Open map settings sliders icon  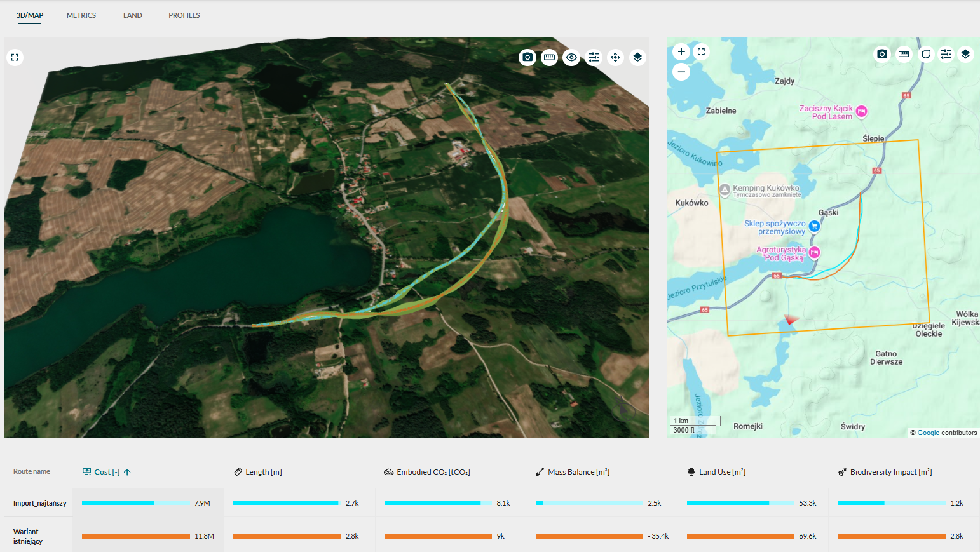click(946, 54)
